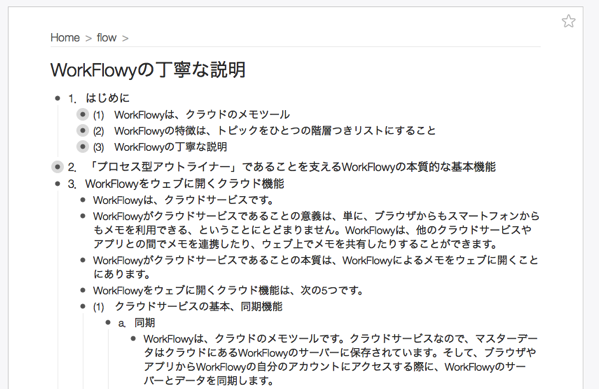Click bullet of (1) クラウドサービスの基本、同期機能

83,306
